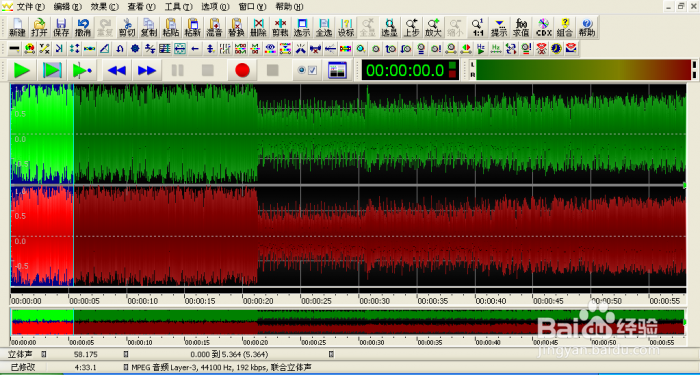Click the red lips envelope icon
Viewport: 700px width, 375px height.
571,49
